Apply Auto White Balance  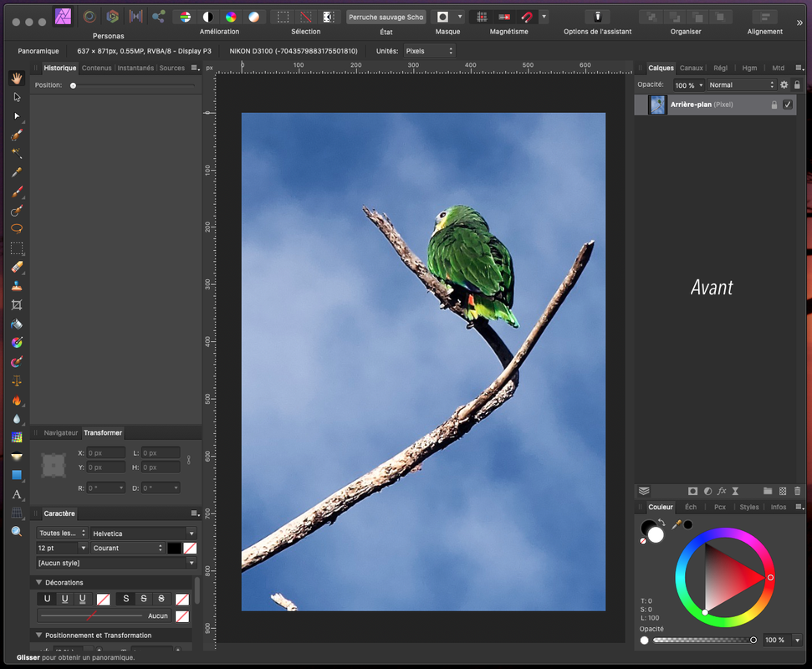tap(253, 17)
